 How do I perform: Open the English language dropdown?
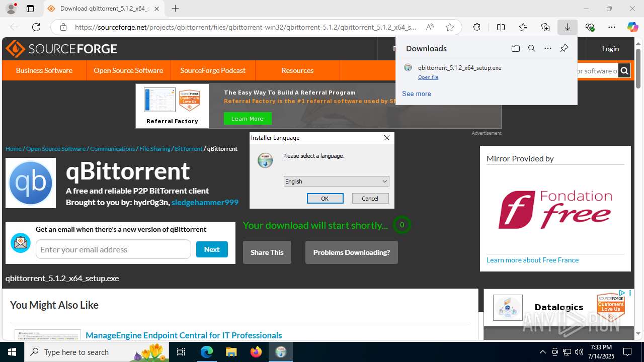(337, 182)
